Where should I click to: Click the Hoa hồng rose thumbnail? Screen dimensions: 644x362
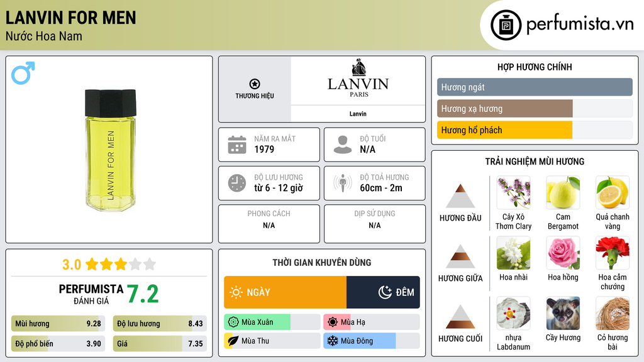pyautogui.click(x=563, y=253)
